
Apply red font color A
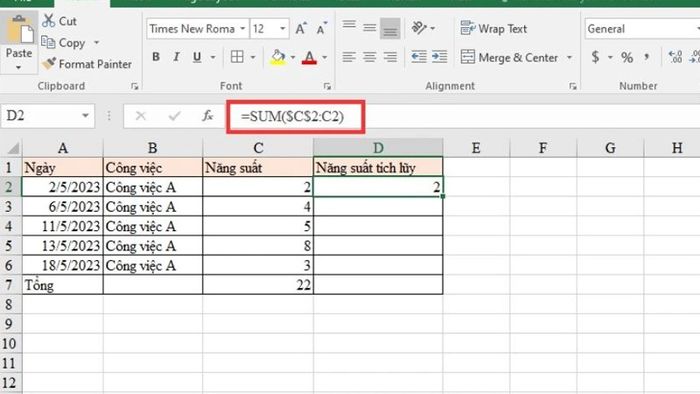(x=309, y=57)
